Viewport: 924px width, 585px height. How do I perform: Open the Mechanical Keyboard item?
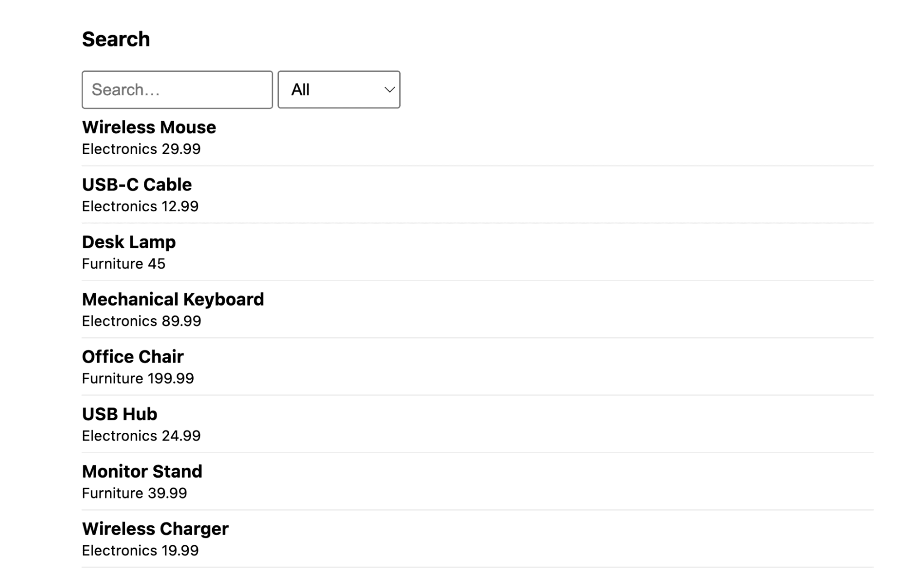(172, 299)
